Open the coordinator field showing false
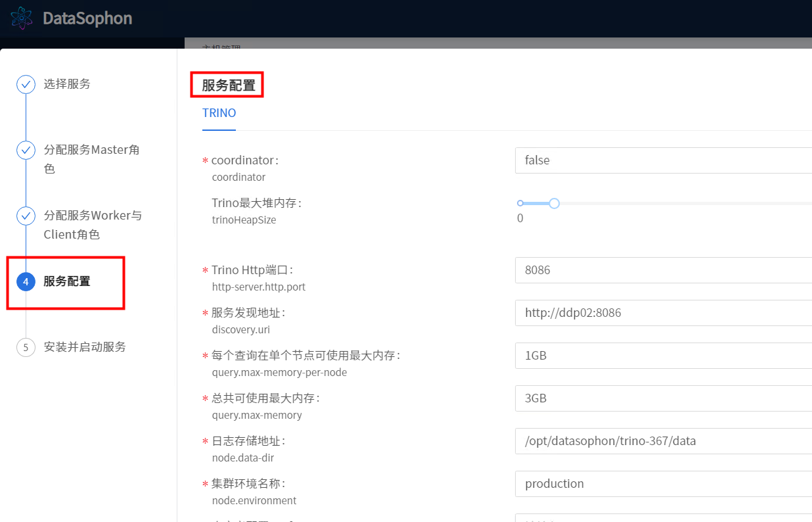Image resolution: width=812 pixels, height=522 pixels. (664, 160)
